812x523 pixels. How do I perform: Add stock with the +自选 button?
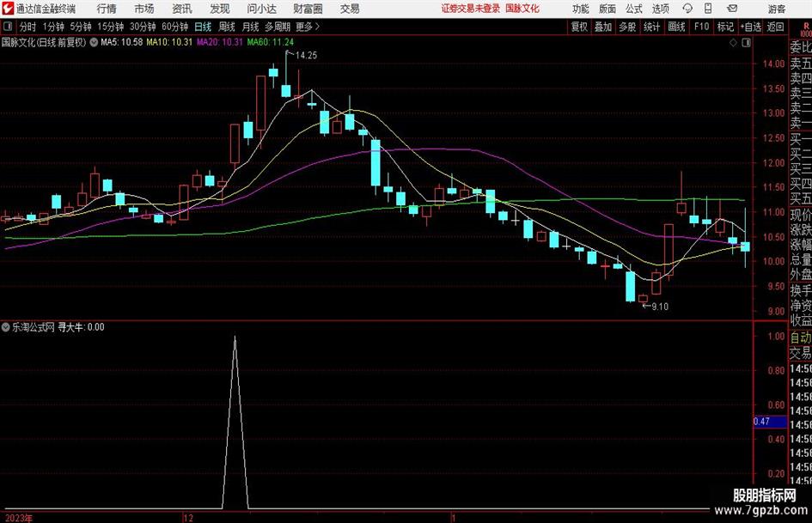click(x=751, y=27)
